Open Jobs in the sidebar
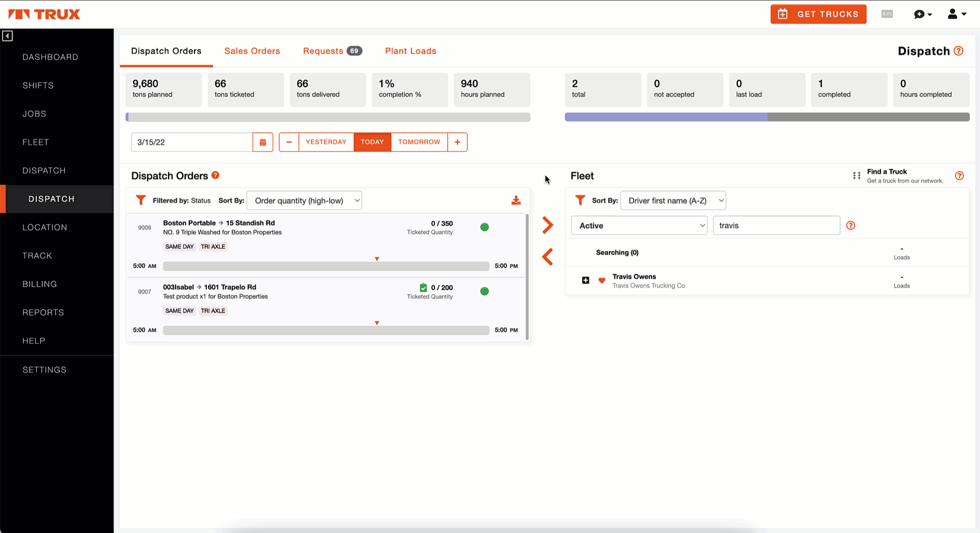Screen dimensions: 980x533 pyautogui.click(x=35, y=114)
